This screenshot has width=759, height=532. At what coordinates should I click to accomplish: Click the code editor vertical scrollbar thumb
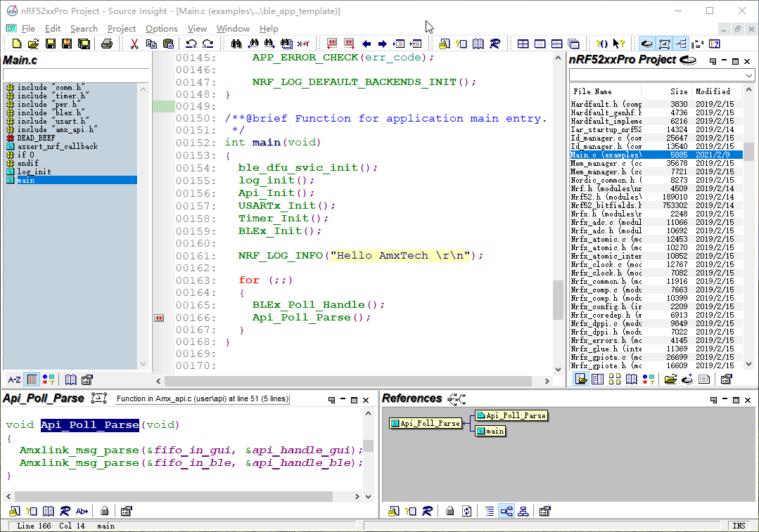[558, 299]
